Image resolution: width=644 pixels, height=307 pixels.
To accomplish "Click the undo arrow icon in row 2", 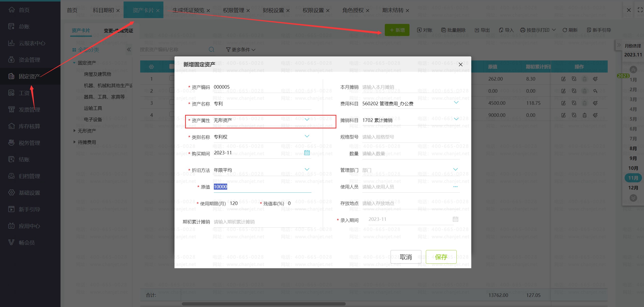I will tap(595, 91).
